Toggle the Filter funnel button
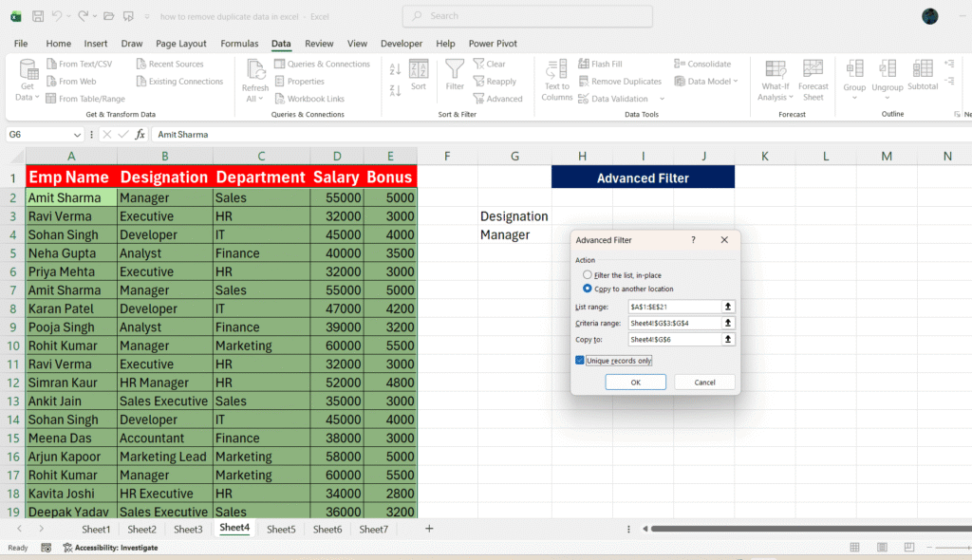972x560 pixels. (x=455, y=75)
